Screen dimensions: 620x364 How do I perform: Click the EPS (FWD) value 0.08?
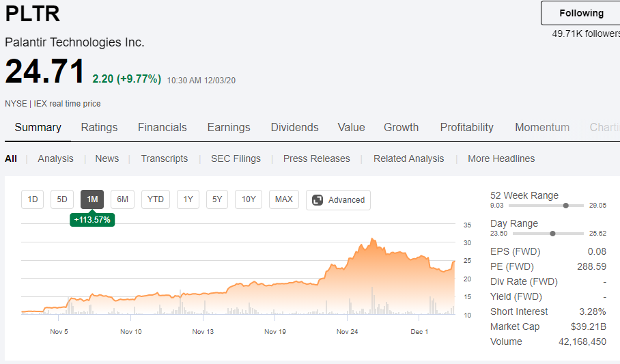(x=597, y=251)
